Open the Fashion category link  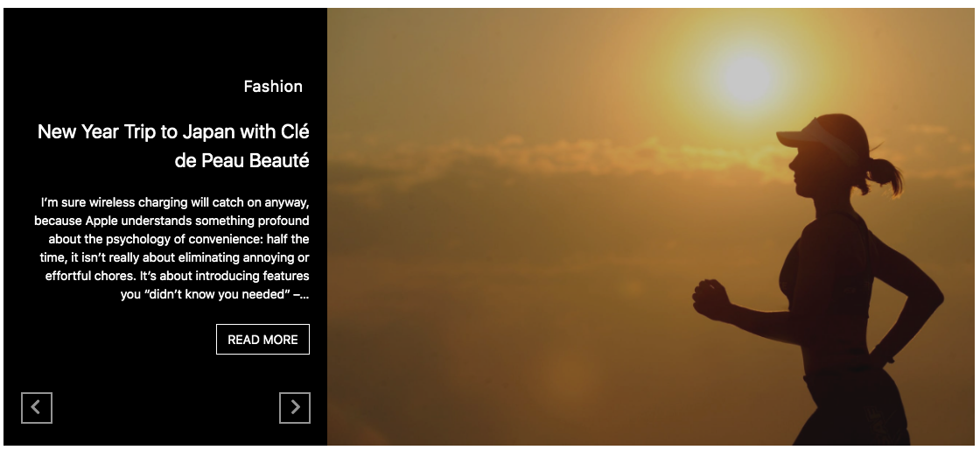273,87
